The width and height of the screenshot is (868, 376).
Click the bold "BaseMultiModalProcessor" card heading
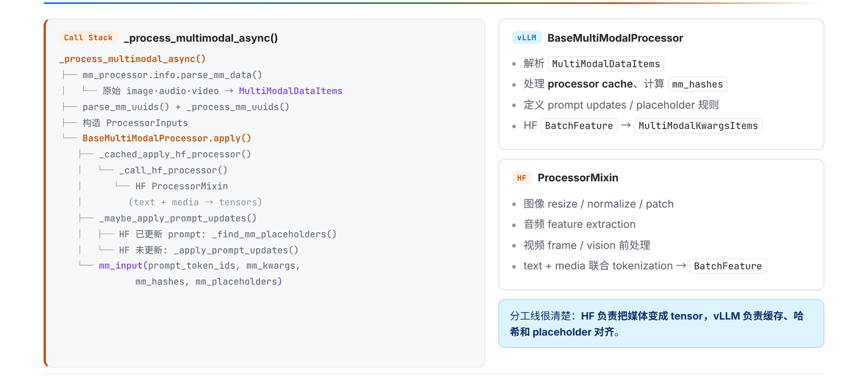tap(615, 38)
